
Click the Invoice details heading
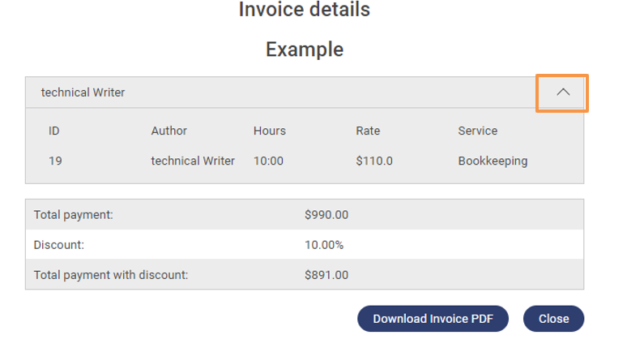click(305, 10)
